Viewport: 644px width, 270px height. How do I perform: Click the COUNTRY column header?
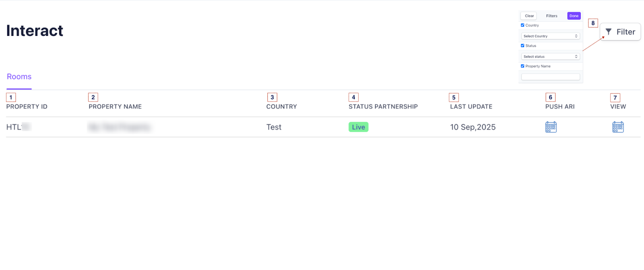(x=281, y=106)
